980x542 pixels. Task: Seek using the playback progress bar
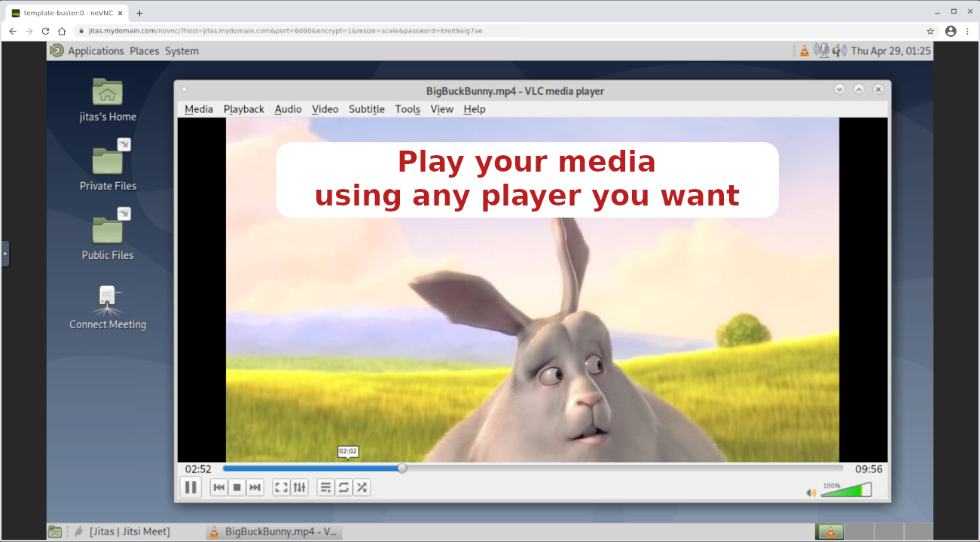[533, 468]
